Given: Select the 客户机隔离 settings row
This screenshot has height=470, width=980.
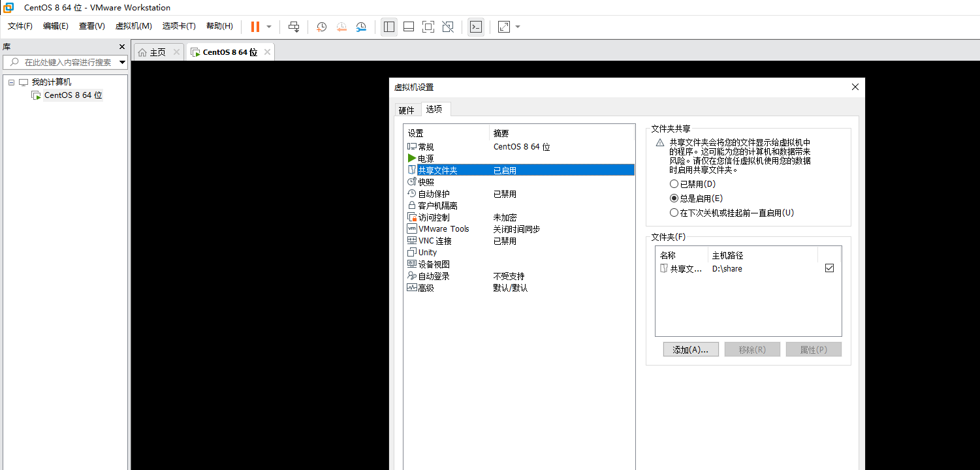Looking at the screenshot, I should [519, 206].
